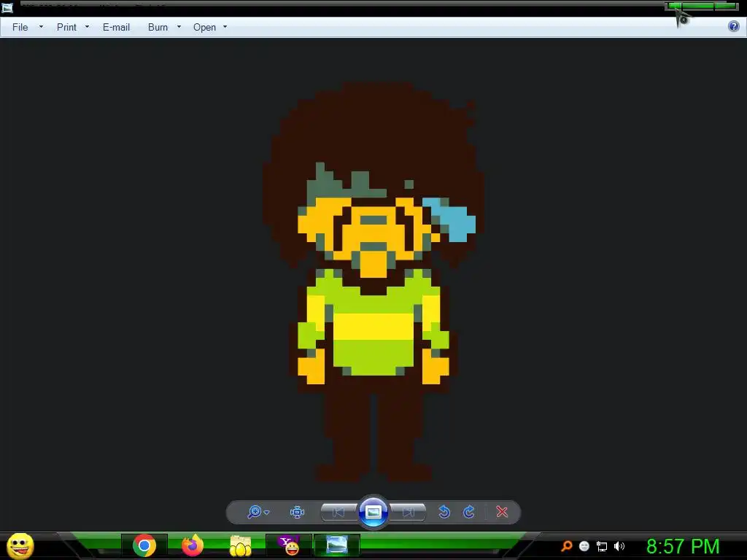
Task: Delete the picture with red X
Action: (x=502, y=512)
